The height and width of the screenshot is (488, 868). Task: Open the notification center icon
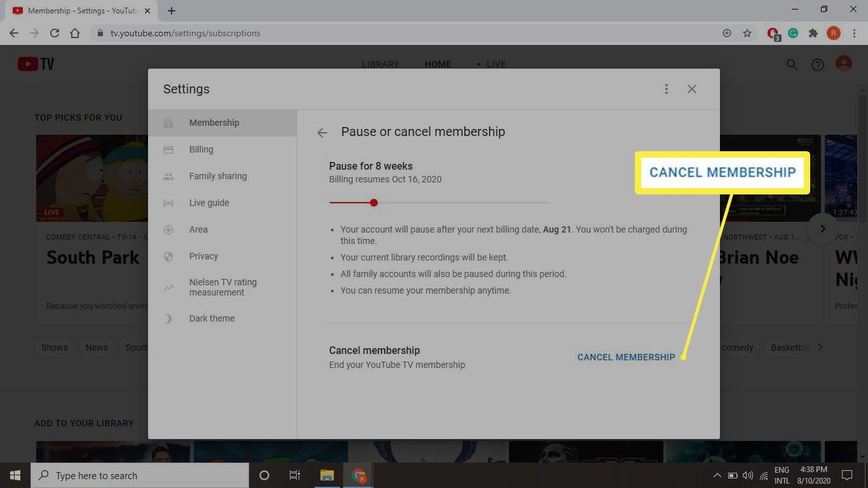coord(846,475)
